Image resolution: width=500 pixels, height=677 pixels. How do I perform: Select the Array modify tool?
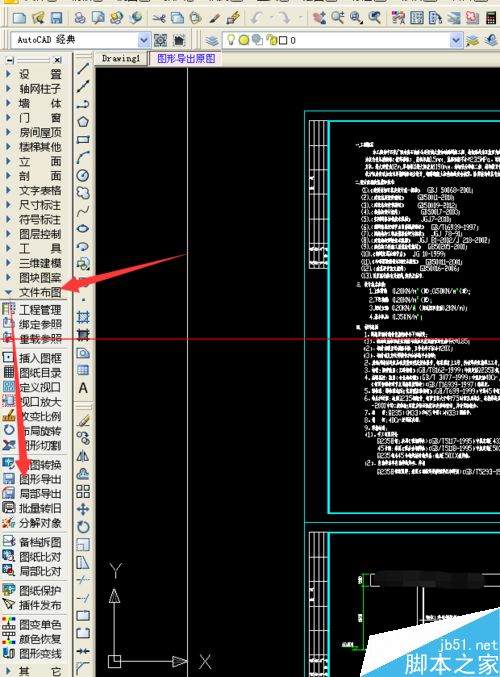click(x=83, y=491)
